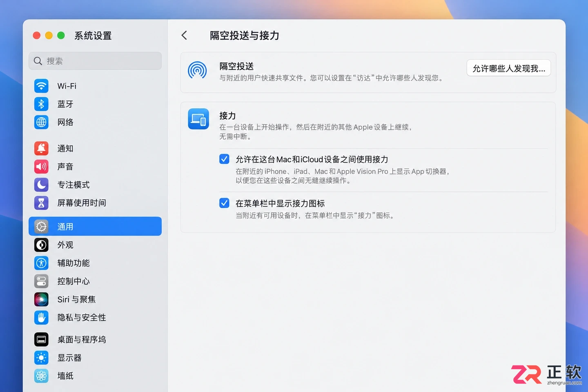Click the 隔空投送 section heading
The width and height of the screenshot is (588, 392).
pos(236,66)
